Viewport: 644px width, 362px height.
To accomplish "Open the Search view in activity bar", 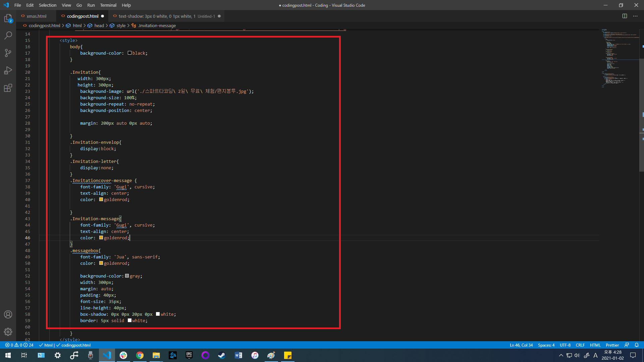I will [x=8, y=36].
